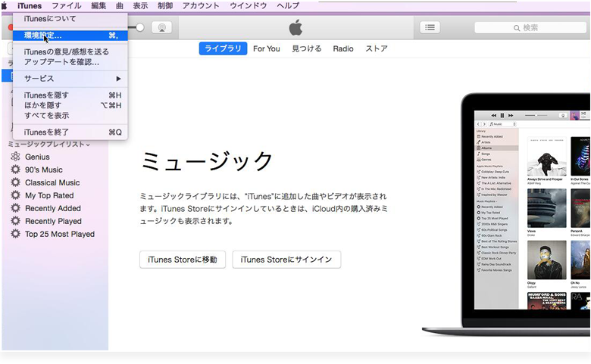Click the gear icon beside My Top Rated

coord(15,195)
